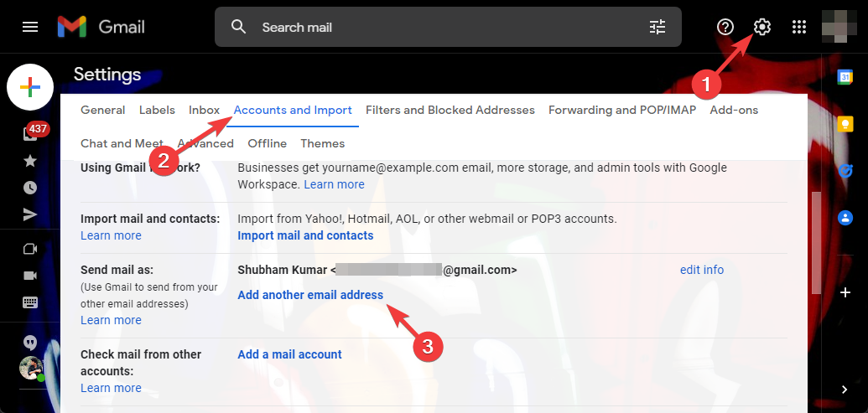Screen dimensions: 868x413
Task: Open the Support help icon
Action: click(x=725, y=27)
